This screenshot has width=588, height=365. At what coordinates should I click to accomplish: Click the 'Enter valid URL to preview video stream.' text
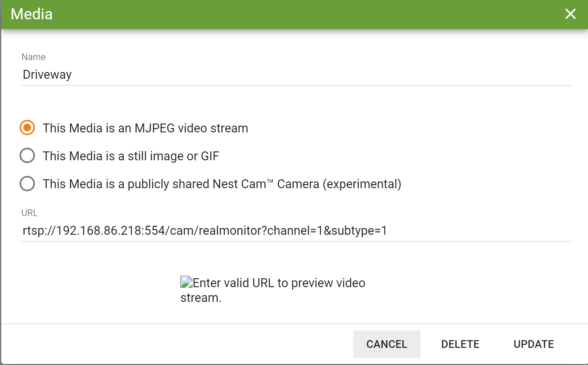tap(273, 290)
